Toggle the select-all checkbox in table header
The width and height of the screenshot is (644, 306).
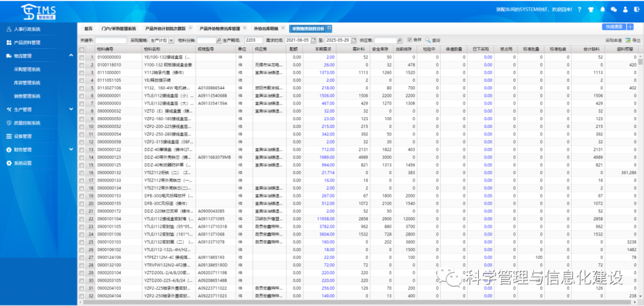(82, 49)
